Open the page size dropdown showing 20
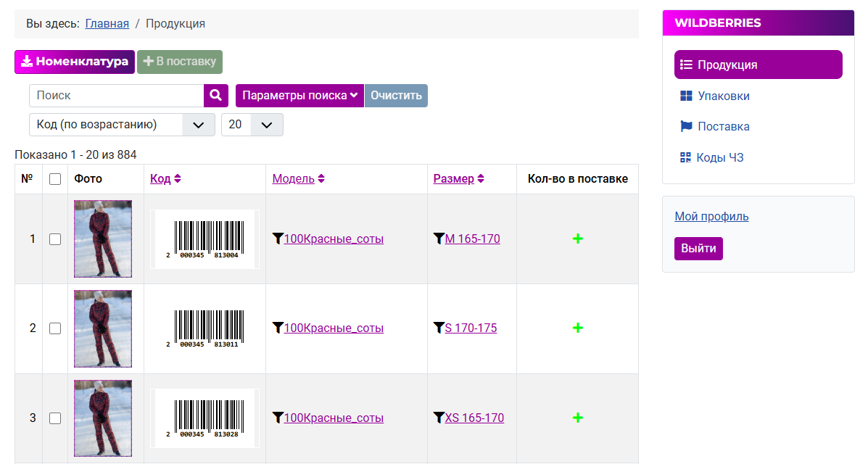Viewport: 868px width, 464px height. (x=252, y=125)
